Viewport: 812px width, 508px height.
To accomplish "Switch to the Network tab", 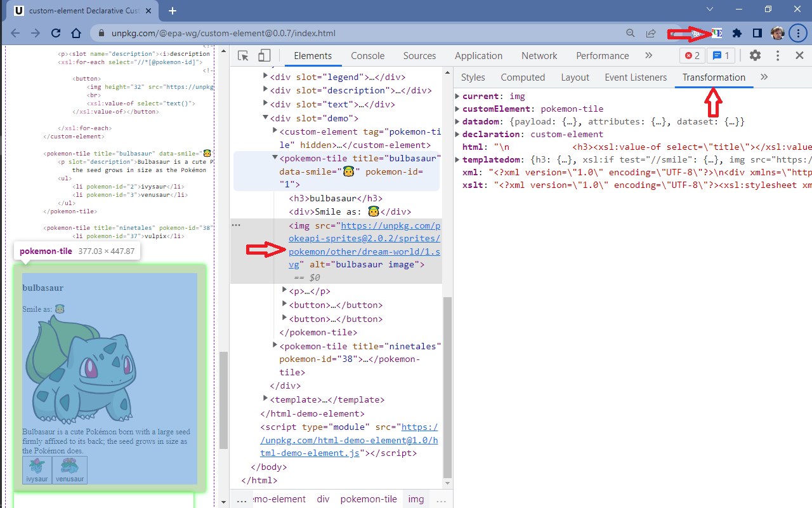I will 539,56.
